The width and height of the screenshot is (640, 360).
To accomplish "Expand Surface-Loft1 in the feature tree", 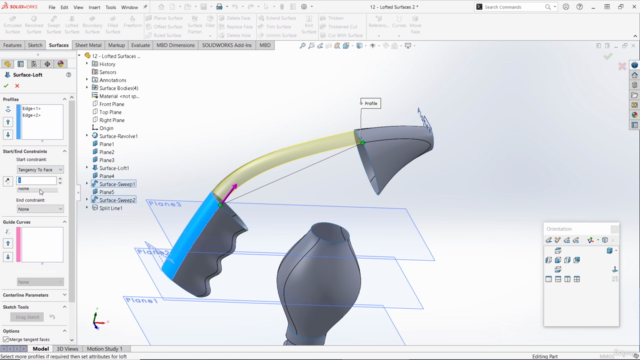I will tap(87, 168).
